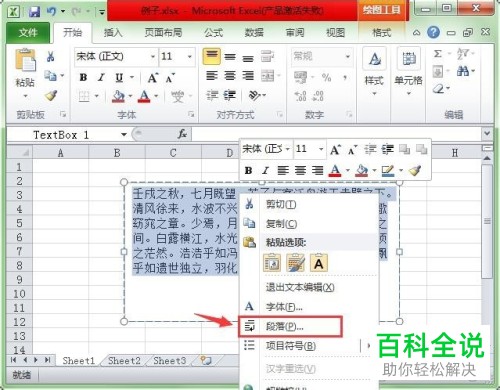Viewport: 500px width, 390px height.
Task: Open the Excel Help question mark icon
Action: pos(433,33)
